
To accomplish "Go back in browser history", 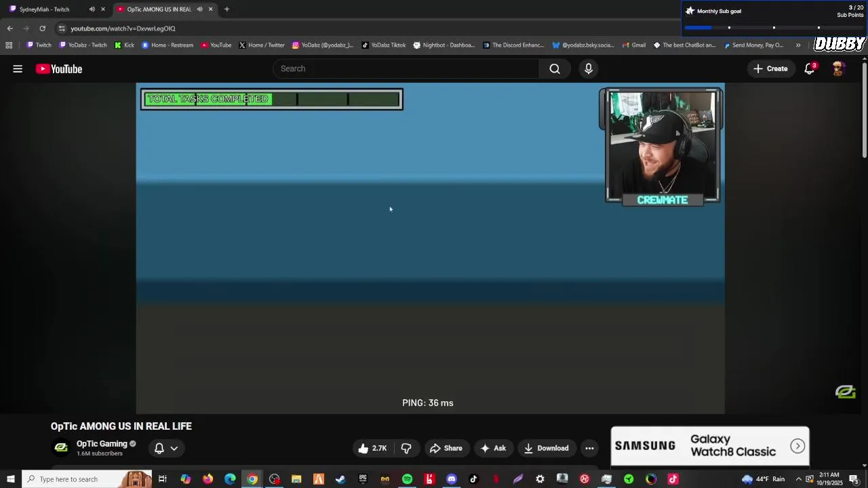I will [9, 28].
